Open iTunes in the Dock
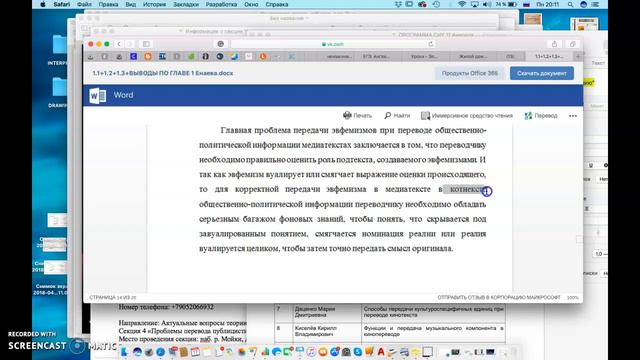 point(311,351)
